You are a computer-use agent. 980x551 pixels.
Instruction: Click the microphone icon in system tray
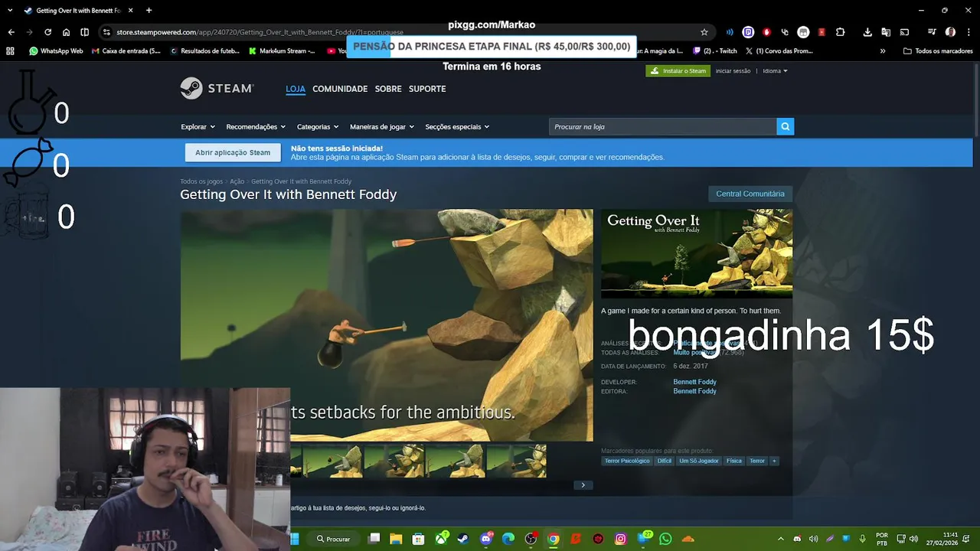tap(863, 539)
